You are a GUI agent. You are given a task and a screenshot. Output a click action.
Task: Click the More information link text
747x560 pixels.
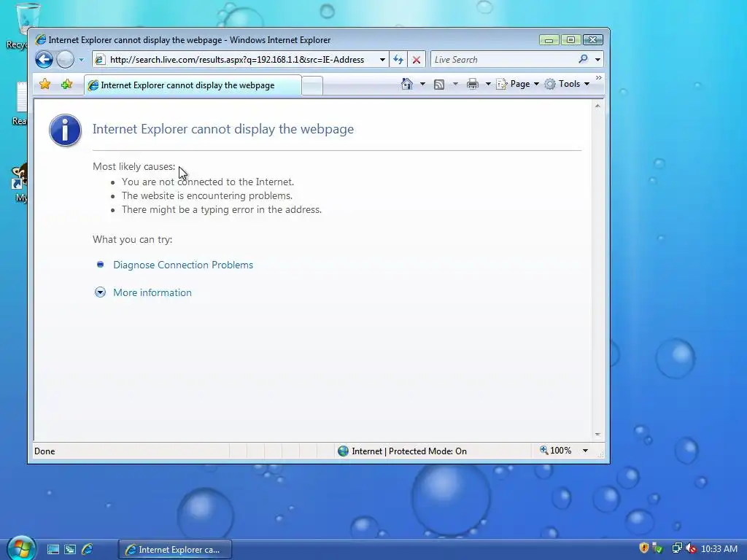tap(152, 292)
